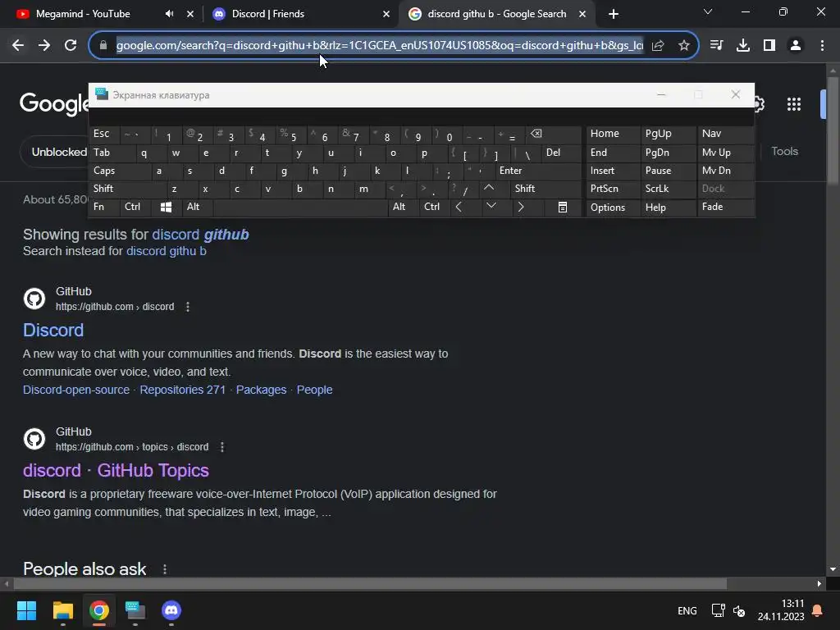Toggle right Shift key on on-screen keyboard
This screenshot has width=840, height=630.
[546, 189]
